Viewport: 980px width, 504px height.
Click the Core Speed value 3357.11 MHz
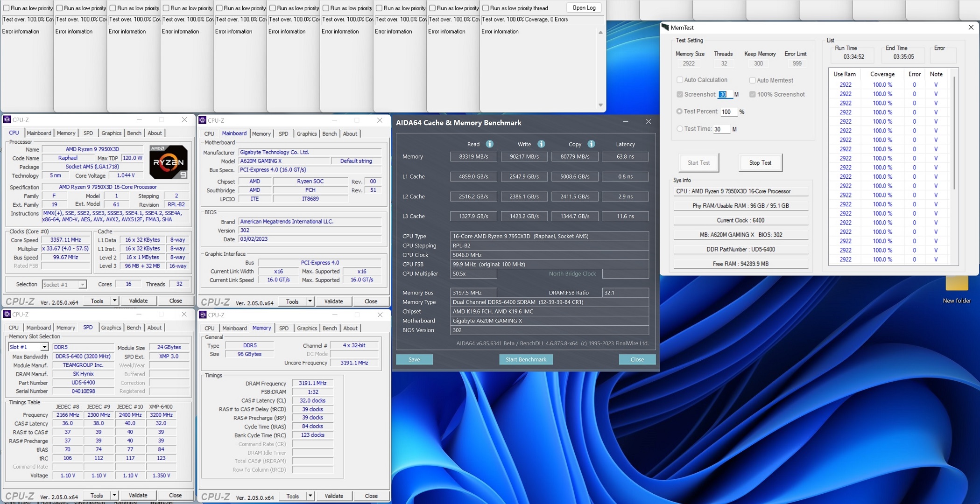coord(66,240)
